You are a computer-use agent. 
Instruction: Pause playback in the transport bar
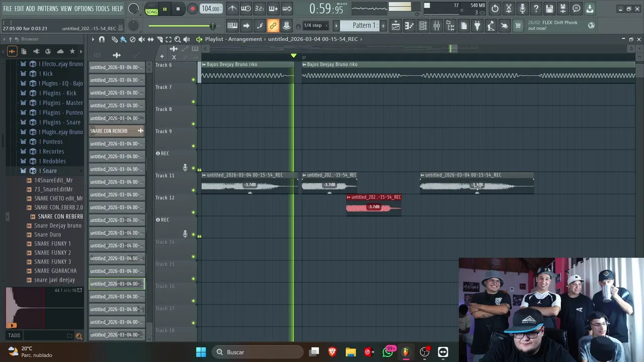[x=165, y=9]
